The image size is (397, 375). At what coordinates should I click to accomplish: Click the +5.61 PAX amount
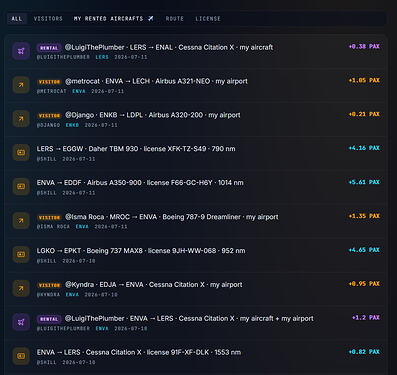pyautogui.click(x=364, y=182)
